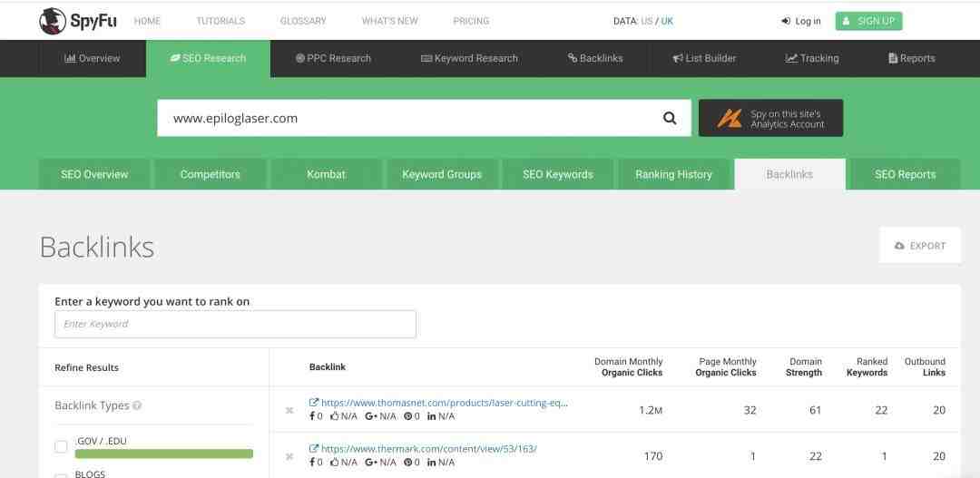Click Facebook icon in thomasnet.com row
Screen dimensions: 980x478
click(312, 416)
